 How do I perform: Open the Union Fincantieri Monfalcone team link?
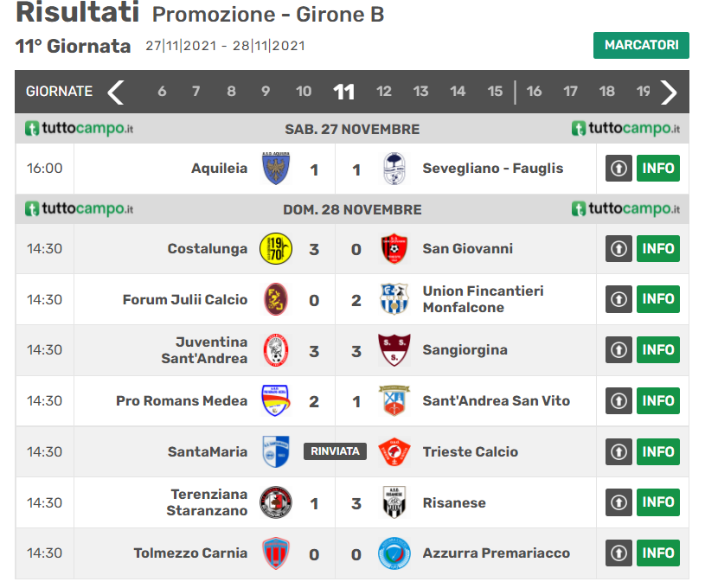483,299
